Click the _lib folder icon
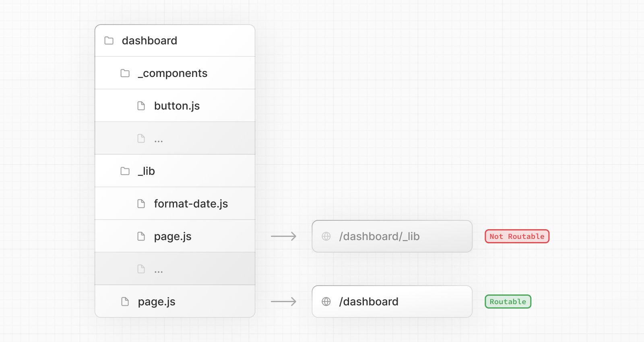This screenshot has width=644, height=342. (x=125, y=171)
